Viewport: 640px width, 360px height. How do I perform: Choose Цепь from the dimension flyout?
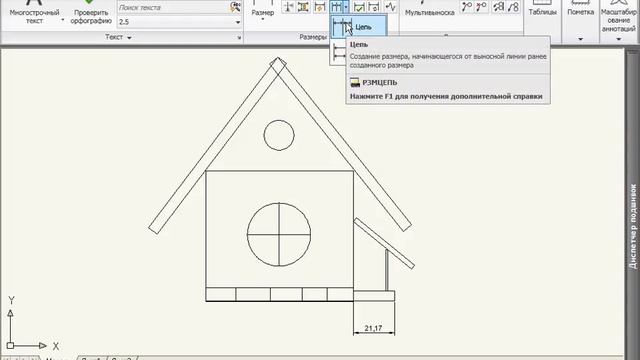point(358,27)
